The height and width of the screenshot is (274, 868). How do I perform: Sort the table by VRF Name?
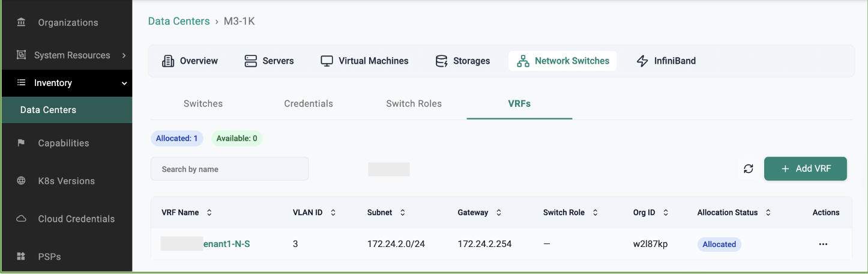pos(209,213)
